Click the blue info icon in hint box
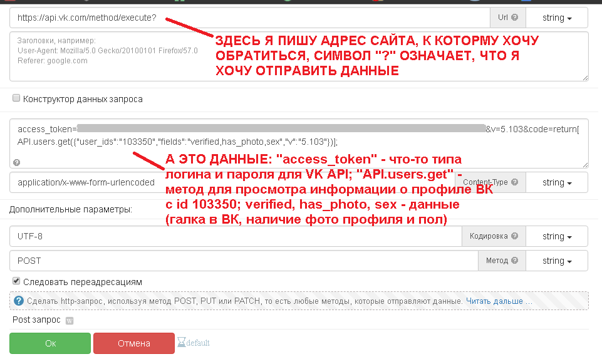The height and width of the screenshot is (364, 602). [19, 301]
